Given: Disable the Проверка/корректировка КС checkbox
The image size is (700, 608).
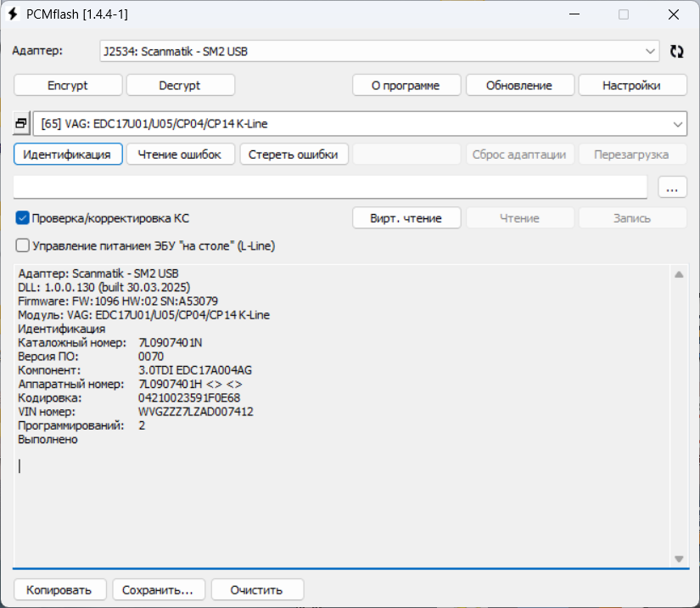Looking at the screenshot, I should pyautogui.click(x=23, y=218).
